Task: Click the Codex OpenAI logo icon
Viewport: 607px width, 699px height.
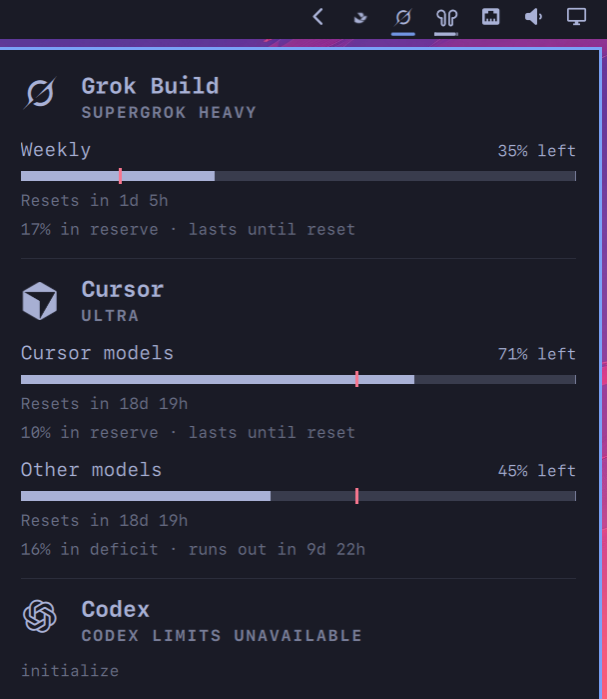Action: 40,617
